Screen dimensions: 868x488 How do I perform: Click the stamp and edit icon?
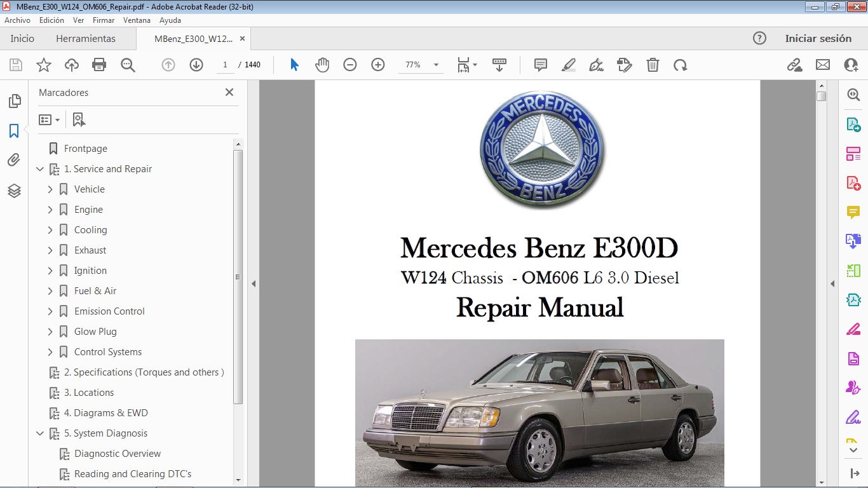pyautogui.click(x=624, y=65)
